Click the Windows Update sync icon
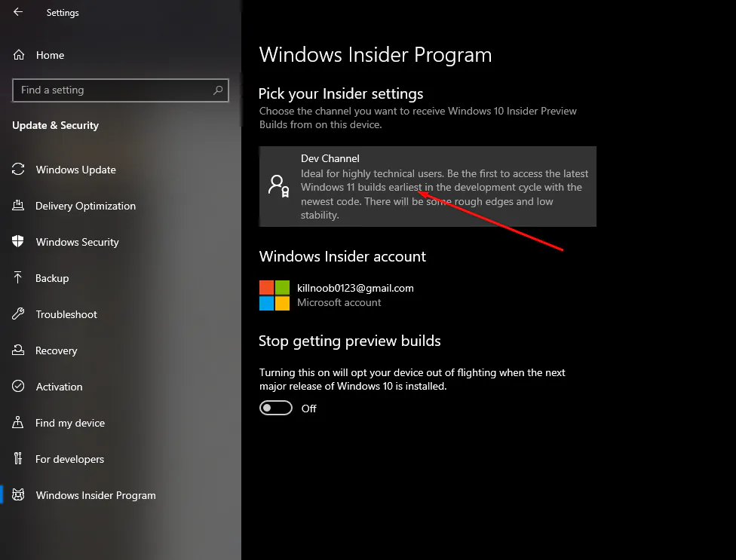736x560 pixels. (x=18, y=170)
